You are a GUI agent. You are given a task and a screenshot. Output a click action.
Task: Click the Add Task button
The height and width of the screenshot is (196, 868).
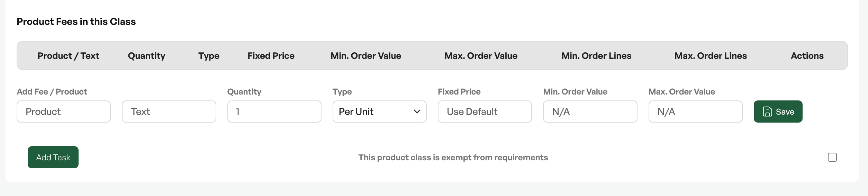(x=53, y=157)
